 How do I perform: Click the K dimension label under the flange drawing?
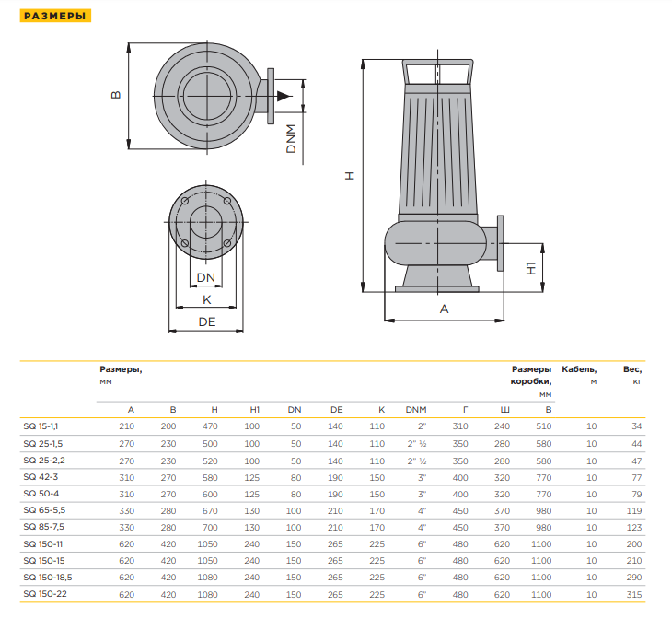[206, 300]
